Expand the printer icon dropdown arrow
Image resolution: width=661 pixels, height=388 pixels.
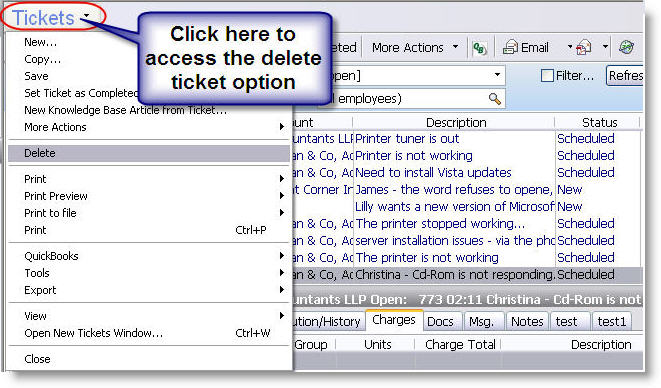pyautogui.click(x=605, y=46)
